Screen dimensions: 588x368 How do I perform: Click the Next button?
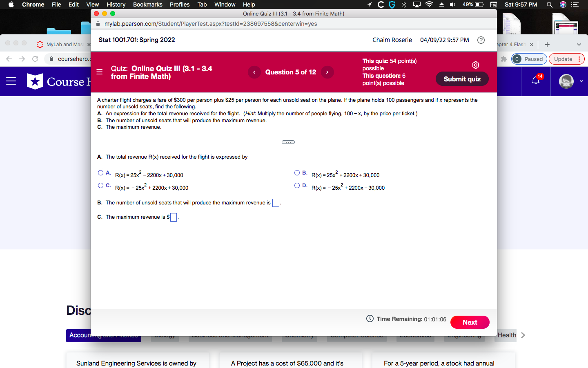470,322
